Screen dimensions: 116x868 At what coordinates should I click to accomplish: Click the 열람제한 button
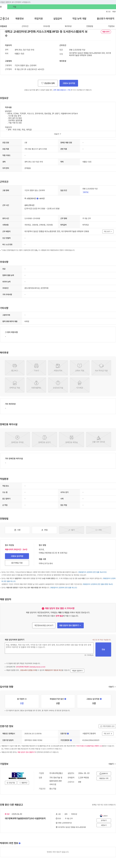click(x=24, y=783)
